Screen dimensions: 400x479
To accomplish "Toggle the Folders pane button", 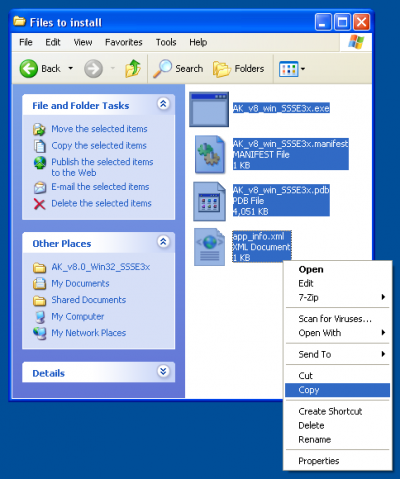I will (239, 69).
